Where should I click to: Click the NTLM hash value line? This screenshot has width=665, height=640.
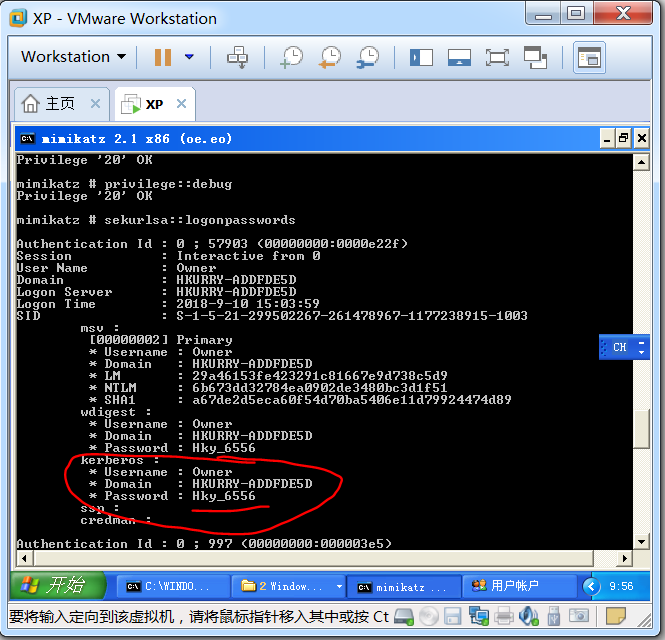[267, 388]
